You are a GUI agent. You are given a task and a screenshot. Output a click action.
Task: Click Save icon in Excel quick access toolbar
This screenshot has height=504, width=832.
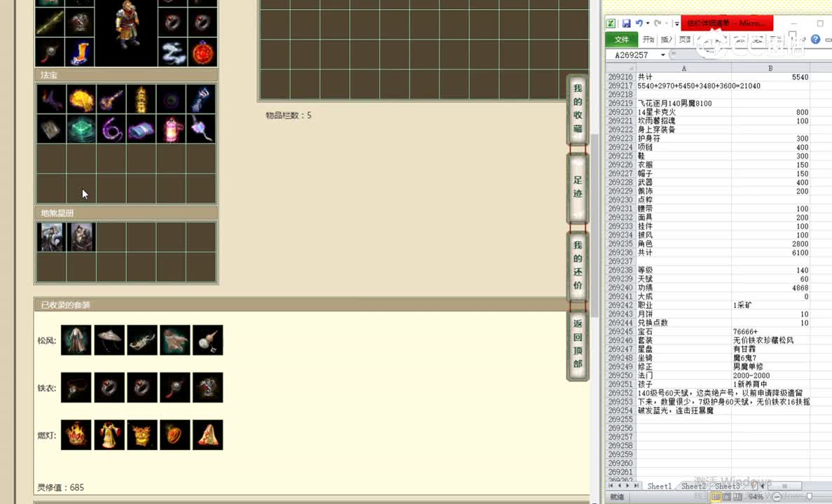(626, 23)
